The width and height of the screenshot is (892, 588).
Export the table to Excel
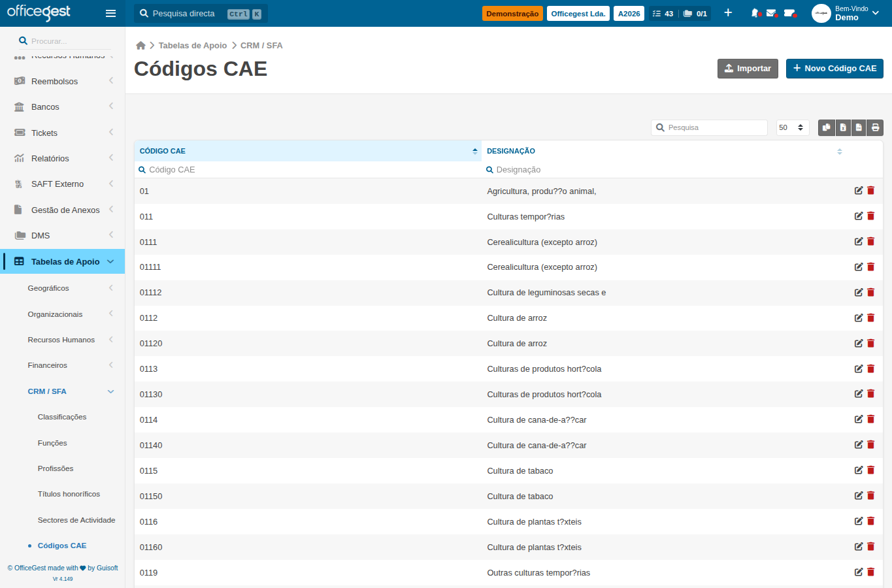coord(843,127)
